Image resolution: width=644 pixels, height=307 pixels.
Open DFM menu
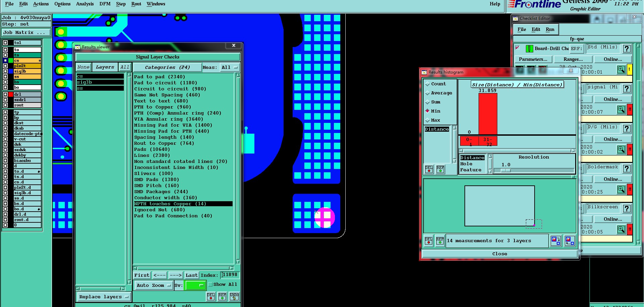click(x=105, y=4)
